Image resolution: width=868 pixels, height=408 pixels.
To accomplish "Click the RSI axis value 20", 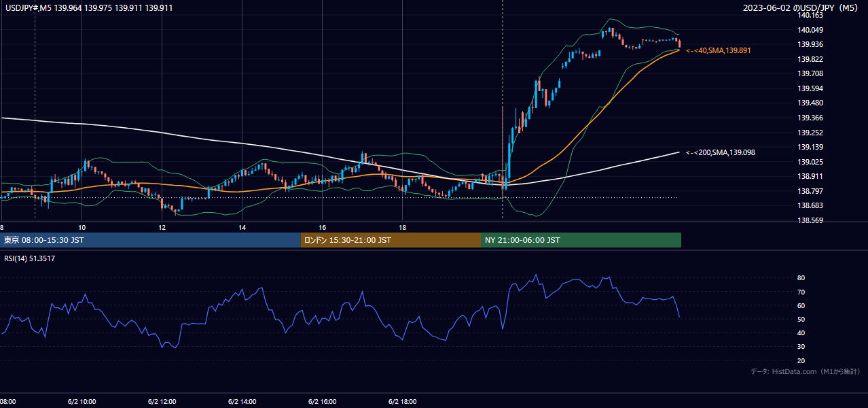I will pyautogui.click(x=801, y=360).
